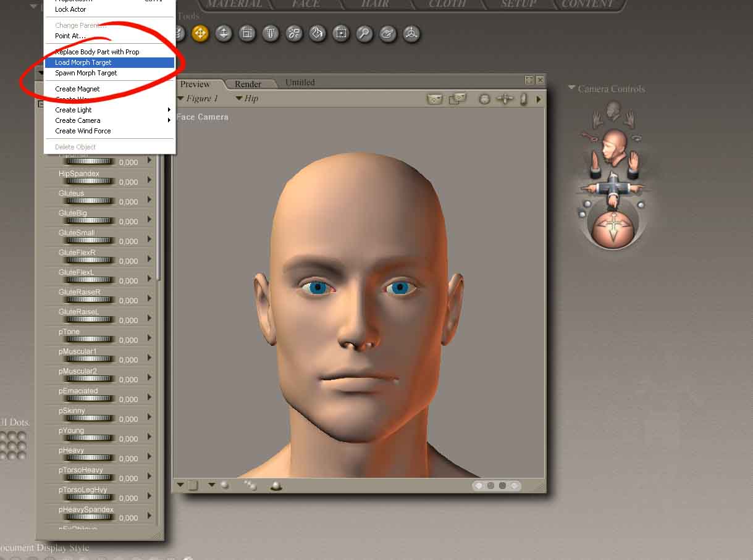Open the SETUP room tab
Image resolution: width=753 pixels, height=560 pixels.
coord(519,4)
